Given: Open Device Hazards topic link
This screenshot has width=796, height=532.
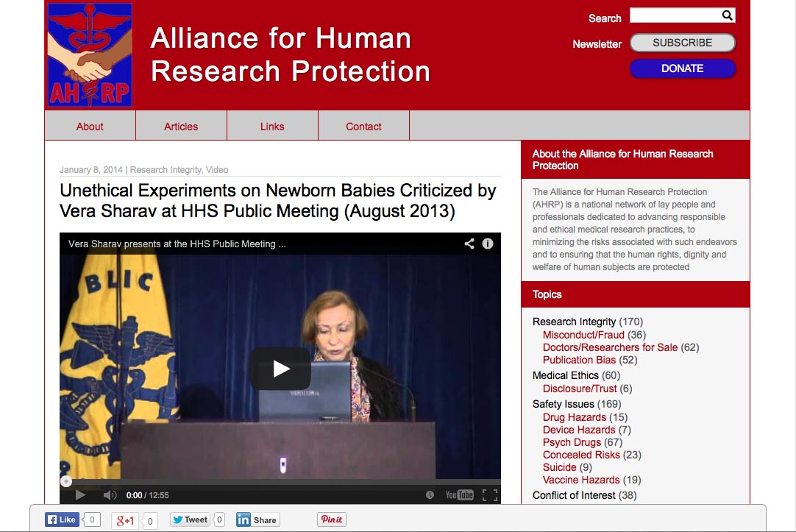Looking at the screenshot, I should point(579,430).
